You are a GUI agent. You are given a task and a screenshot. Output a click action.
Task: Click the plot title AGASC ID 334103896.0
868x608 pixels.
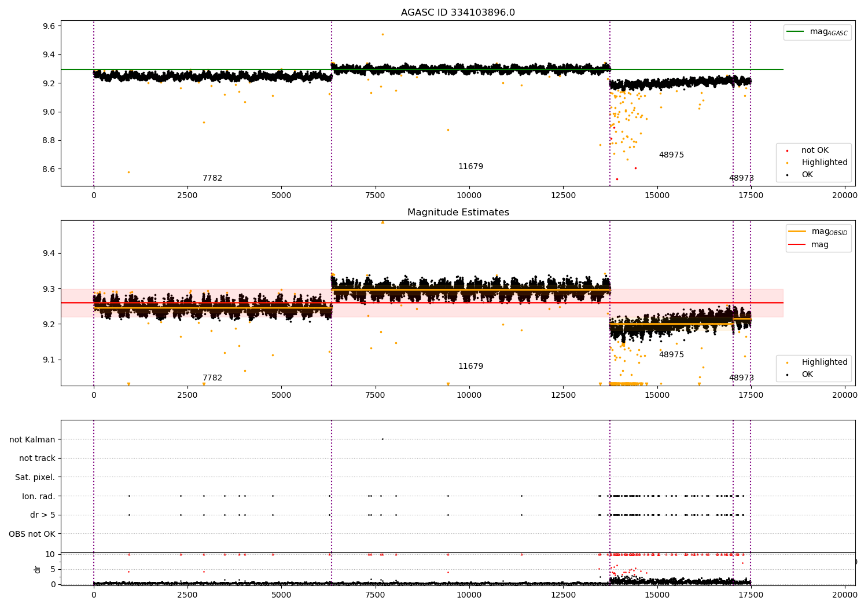458,13
